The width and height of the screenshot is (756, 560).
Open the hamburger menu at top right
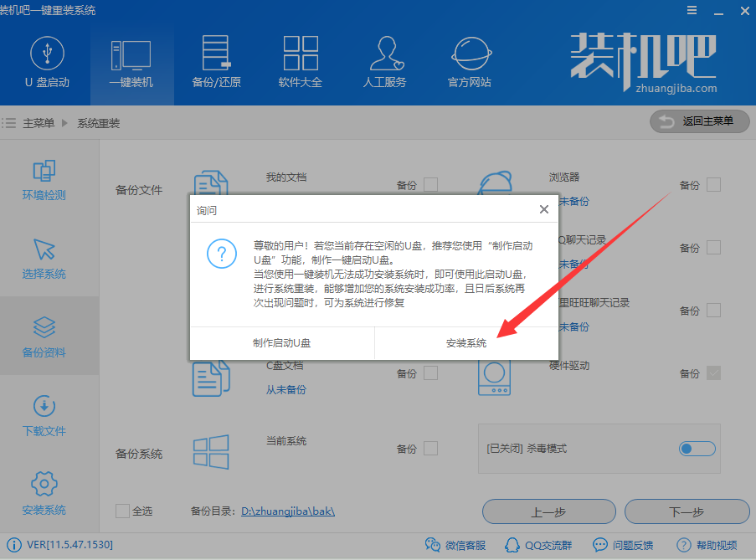[x=692, y=10]
